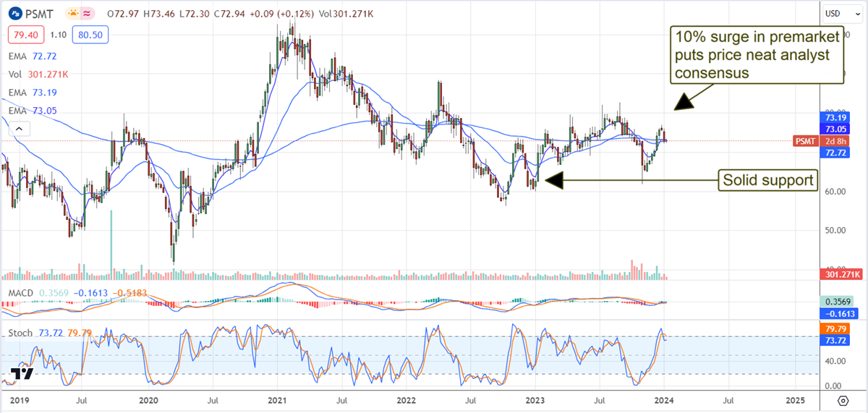Image resolution: width=868 pixels, height=413 pixels.
Task: Click 2023 on the time axis
Action: click(x=535, y=399)
